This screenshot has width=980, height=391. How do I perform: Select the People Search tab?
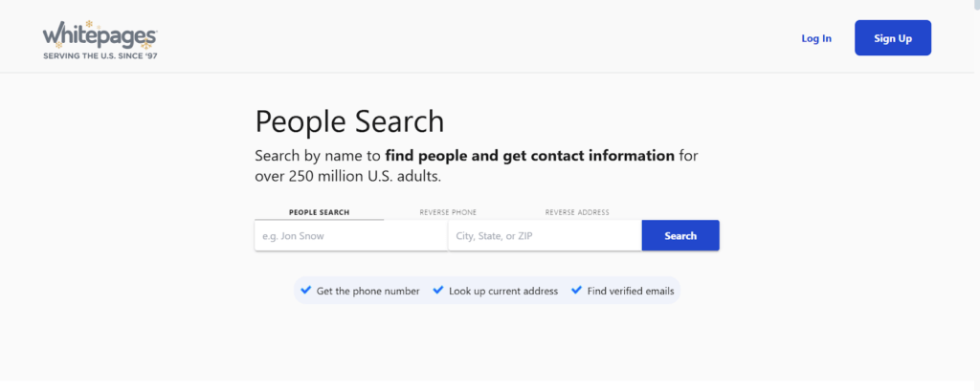(x=319, y=212)
